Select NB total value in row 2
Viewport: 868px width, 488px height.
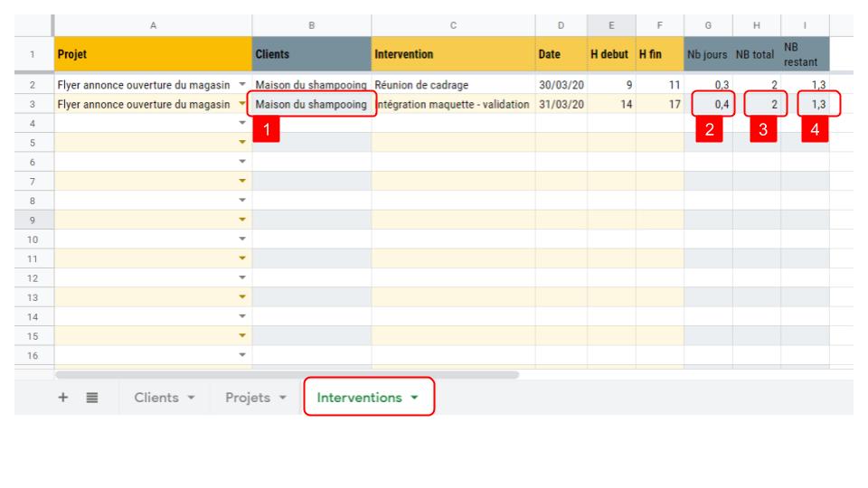click(x=757, y=85)
